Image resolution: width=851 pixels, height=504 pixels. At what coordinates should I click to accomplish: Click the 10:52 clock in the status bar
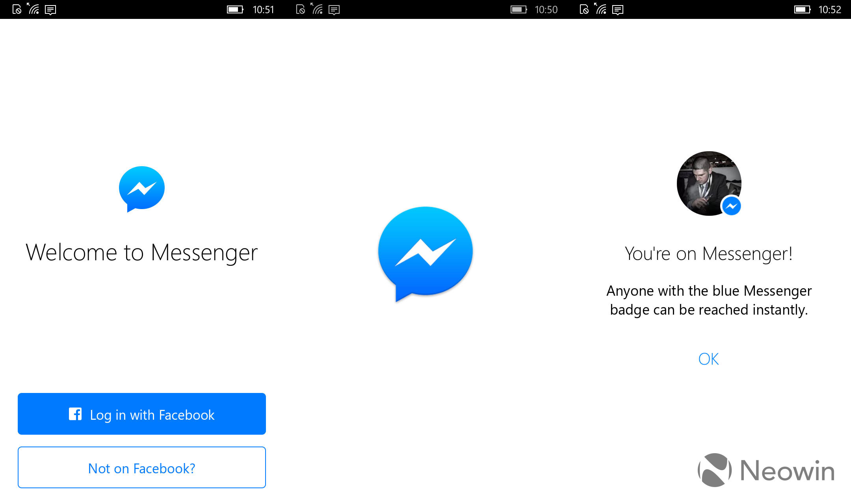click(x=830, y=9)
